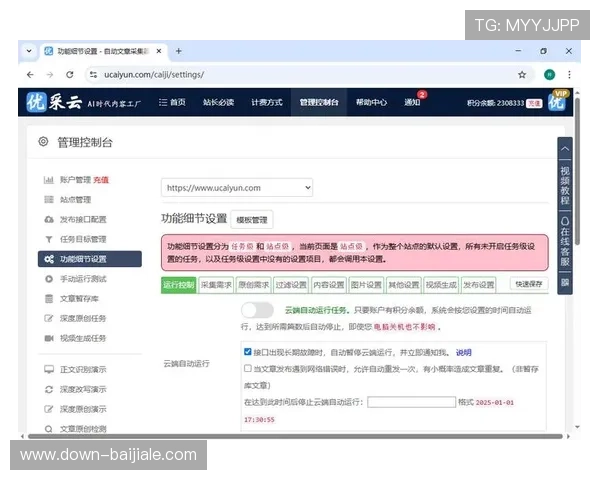Open 通知 notifications with badge
The width and height of the screenshot is (600, 480).
[x=412, y=102]
